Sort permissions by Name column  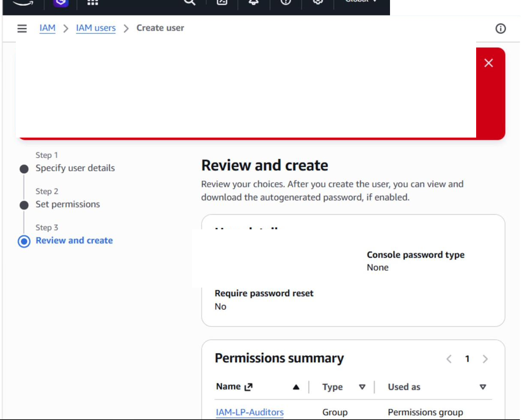(296, 387)
